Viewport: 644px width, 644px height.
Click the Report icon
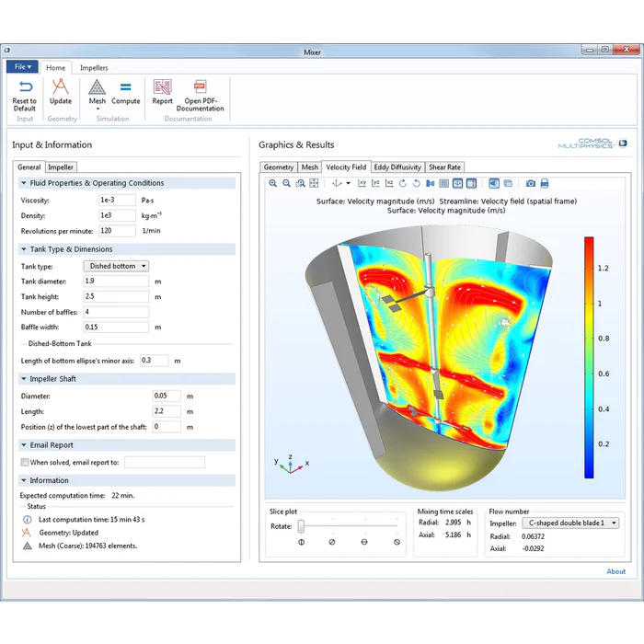162,86
